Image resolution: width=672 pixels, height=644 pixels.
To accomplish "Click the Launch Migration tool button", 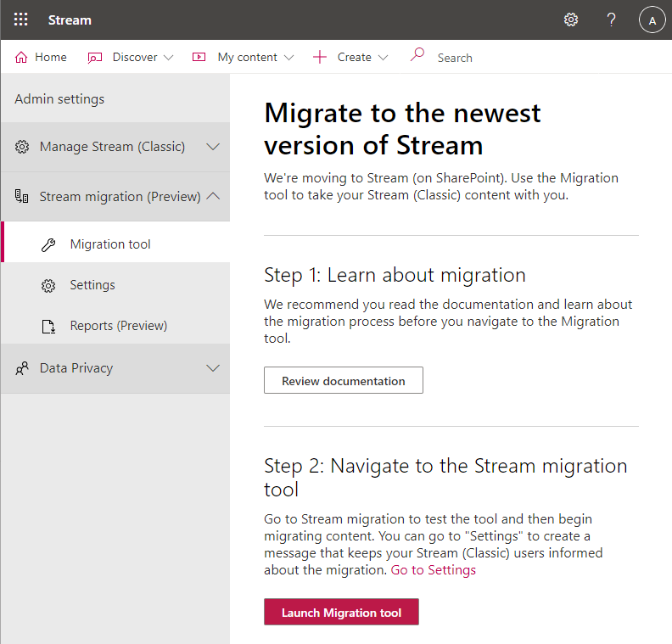I will coord(341,612).
